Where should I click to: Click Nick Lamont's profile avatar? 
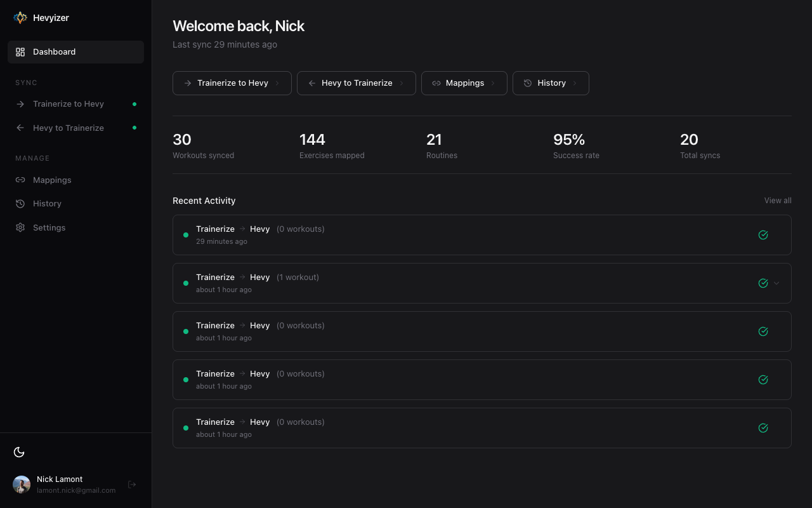[x=21, y=484]
